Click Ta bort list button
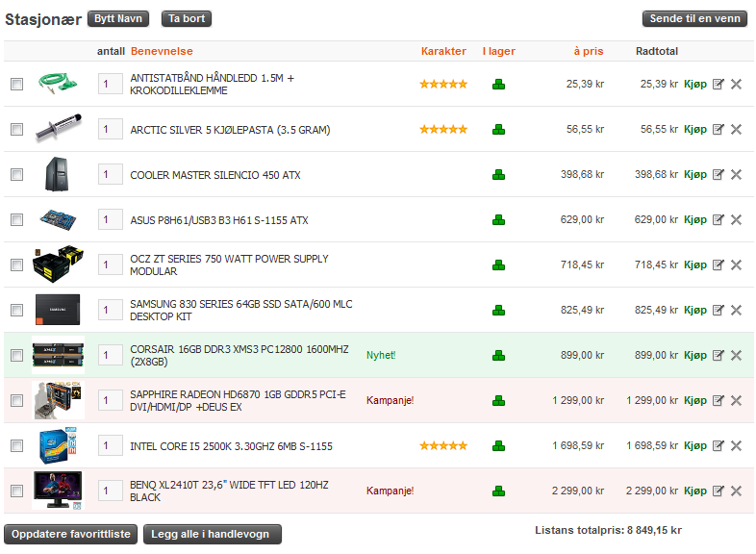Screen dimensions: 756x554 click(x=187, y=19)
